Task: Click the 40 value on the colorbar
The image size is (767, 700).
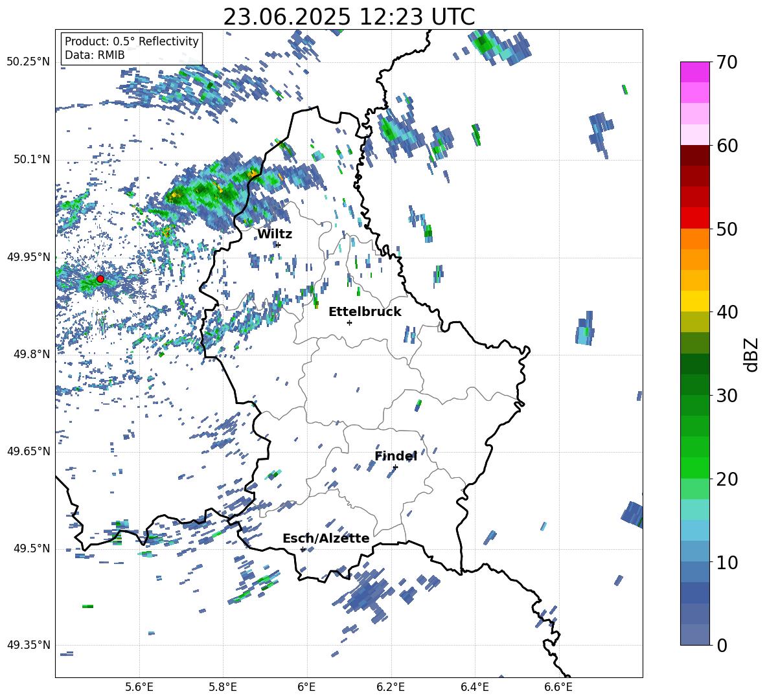Action: tap(727, 312)
